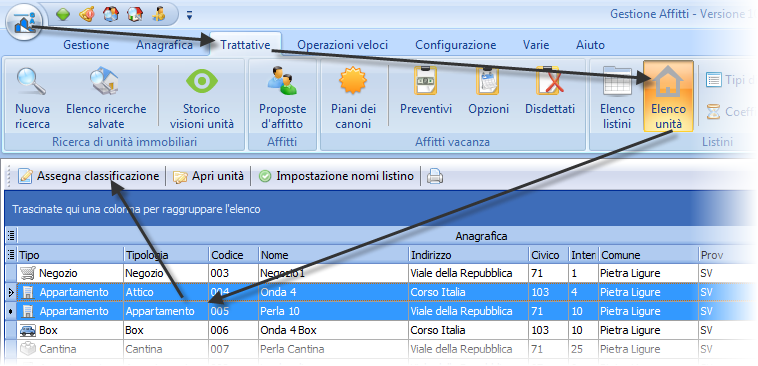Click the building icon in Perla 10 row
Image resolution: width=758 pixels, height=366 pixels.
(x=28, y=311)
